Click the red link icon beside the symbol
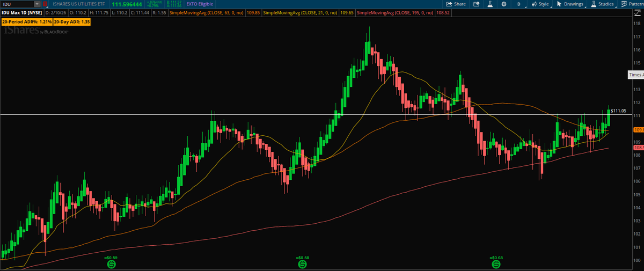The width and height of the screenshot is (644, 271). (45, 4)
